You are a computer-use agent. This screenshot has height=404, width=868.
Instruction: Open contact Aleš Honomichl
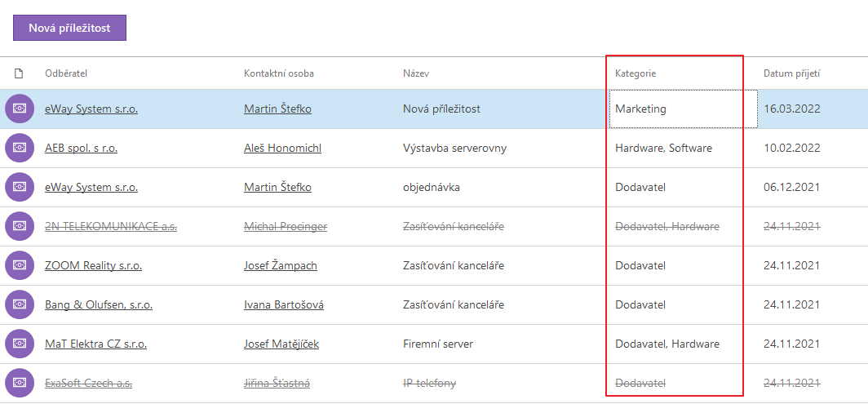coord(282,148)
